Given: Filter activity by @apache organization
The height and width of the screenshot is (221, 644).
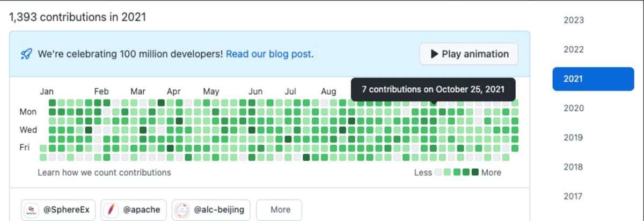Looking at the screenshot, I should (x=134, y=210).
